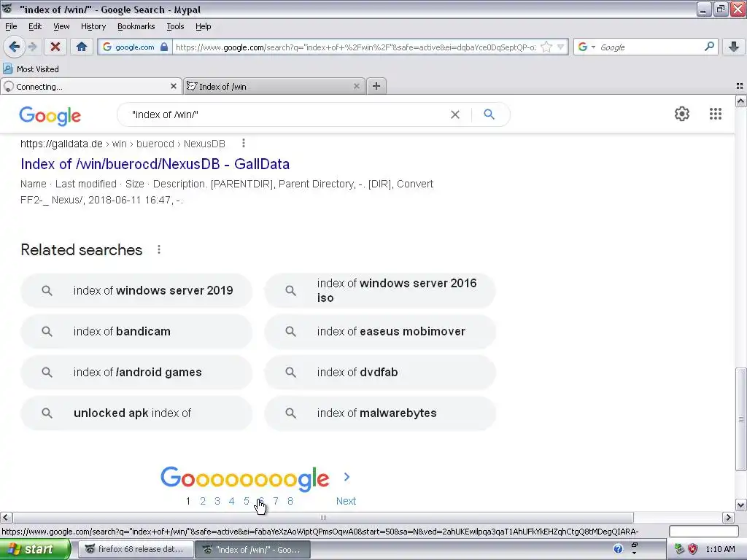
Task: Click the padlock site security icon
Action: pyautogui.click(x=164, y=47)
